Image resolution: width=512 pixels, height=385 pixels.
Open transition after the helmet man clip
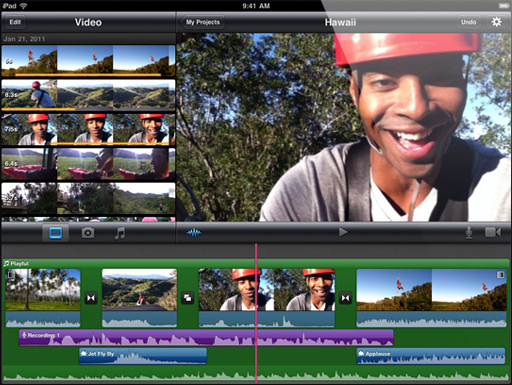(345, 298)
